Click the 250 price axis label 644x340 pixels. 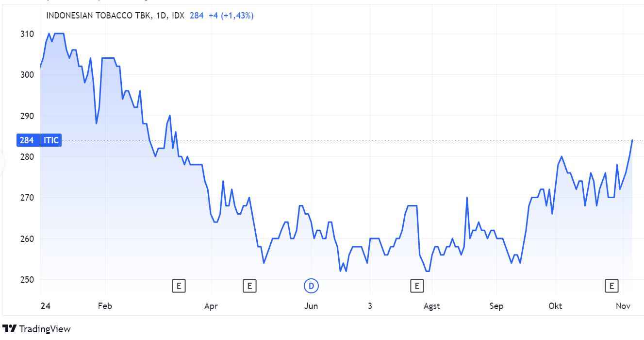(x=27, y=280)
